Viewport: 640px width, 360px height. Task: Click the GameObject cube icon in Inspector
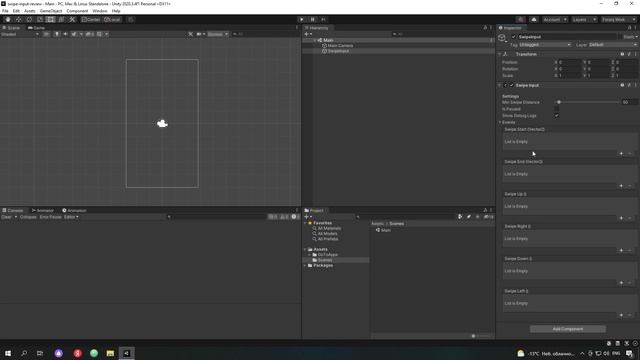coord(502,38)
